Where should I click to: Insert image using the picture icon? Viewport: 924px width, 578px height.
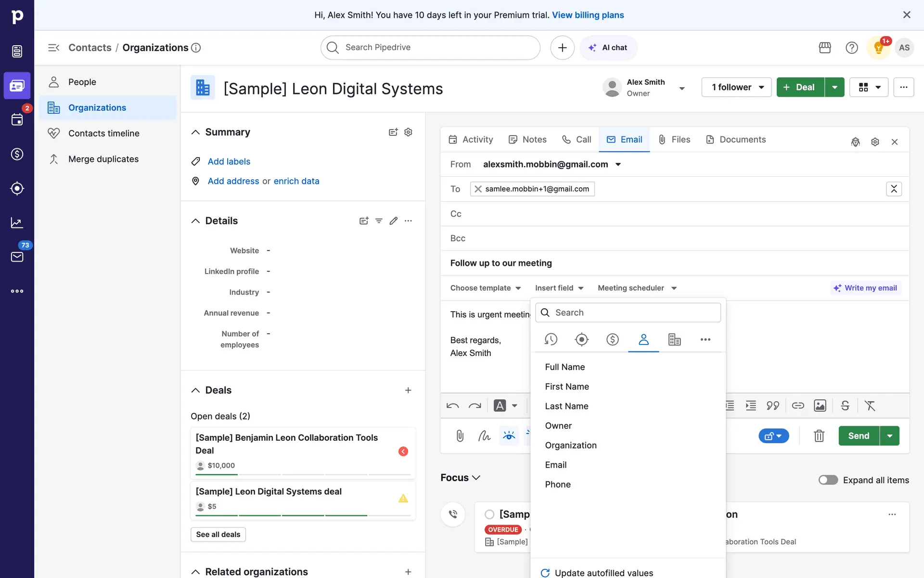tap(820, 406)
